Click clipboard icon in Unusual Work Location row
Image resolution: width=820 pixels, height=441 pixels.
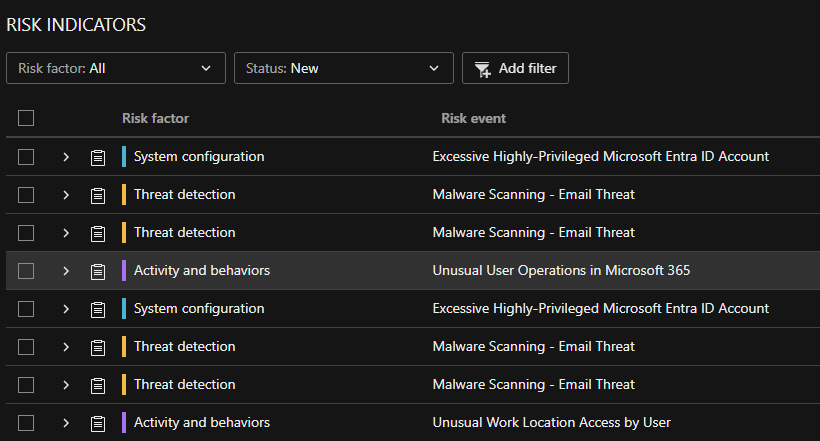[98, 423]
